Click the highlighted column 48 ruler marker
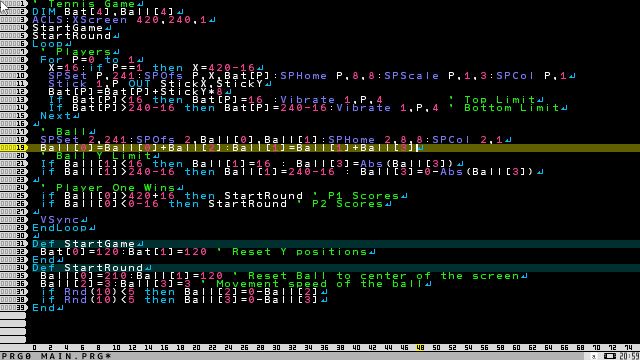640x360 pixels. coord(420,348)
